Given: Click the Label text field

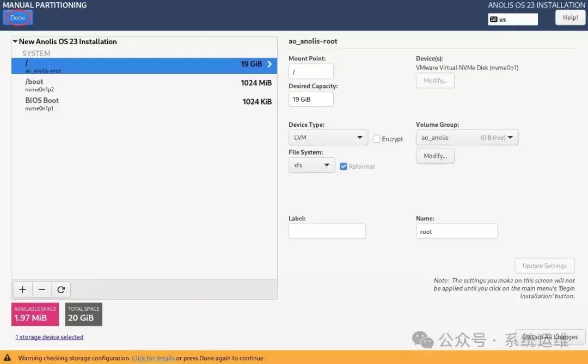Looking at the screenshot, I should (x=327, y=231).
